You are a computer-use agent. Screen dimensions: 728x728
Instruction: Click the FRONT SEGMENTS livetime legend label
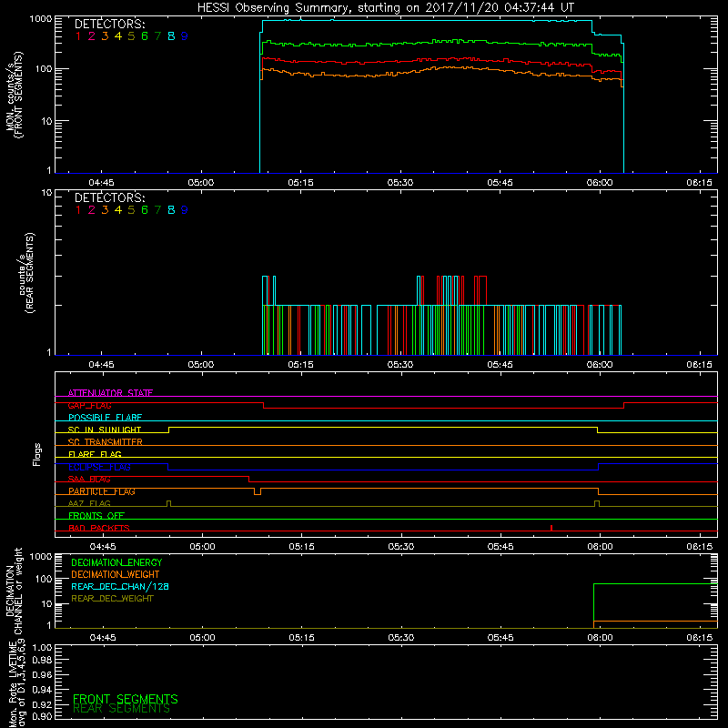click(x=126, y=699)
